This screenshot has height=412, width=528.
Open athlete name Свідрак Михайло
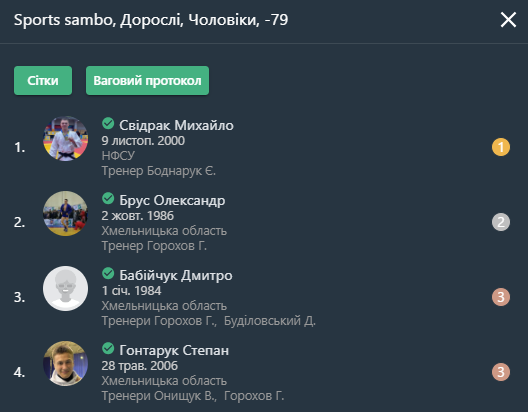(176, 125)
